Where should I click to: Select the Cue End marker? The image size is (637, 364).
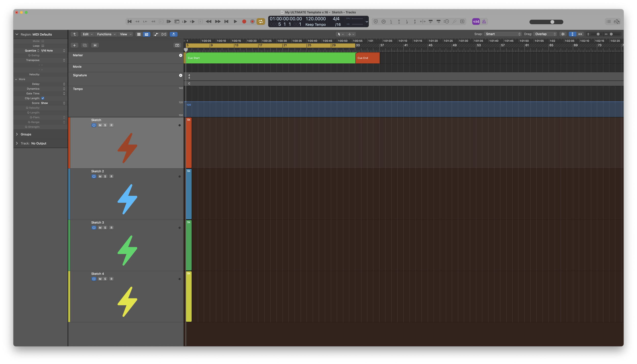367,58
